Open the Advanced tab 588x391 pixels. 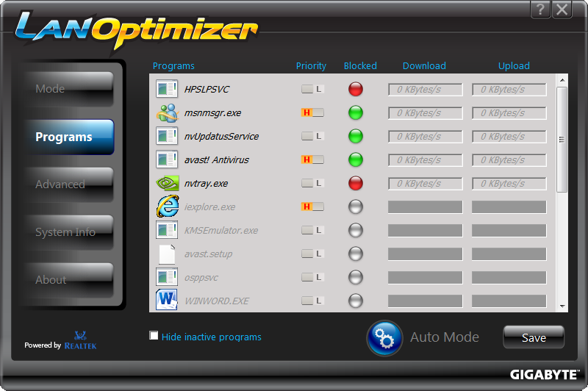click(68, 184)
